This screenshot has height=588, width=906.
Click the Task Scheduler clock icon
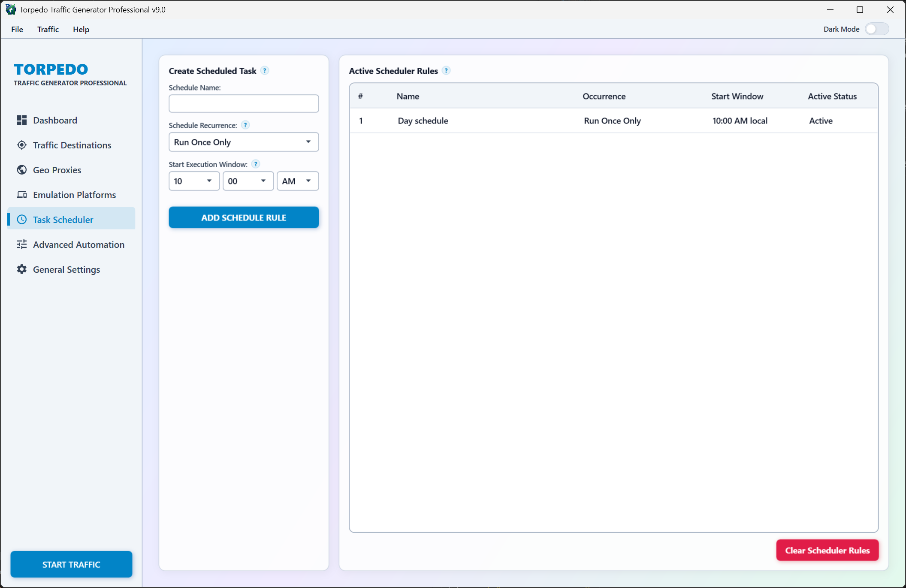[x=21, y=220]
